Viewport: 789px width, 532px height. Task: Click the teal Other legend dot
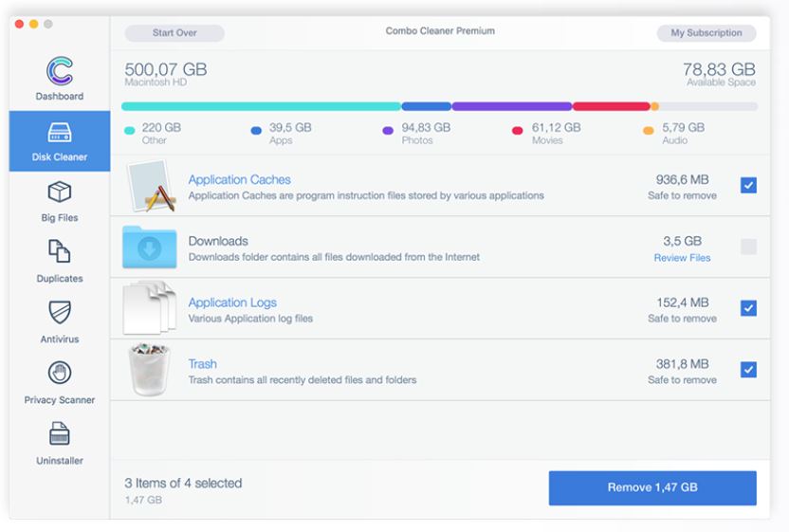[x=130, y=132]
